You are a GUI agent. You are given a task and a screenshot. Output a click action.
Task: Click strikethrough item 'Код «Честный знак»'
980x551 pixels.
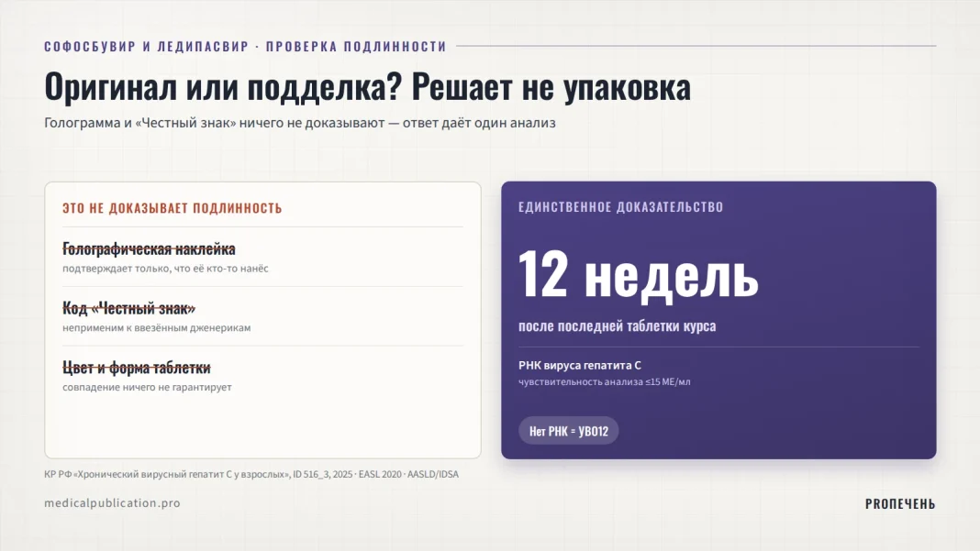[128, 308]
